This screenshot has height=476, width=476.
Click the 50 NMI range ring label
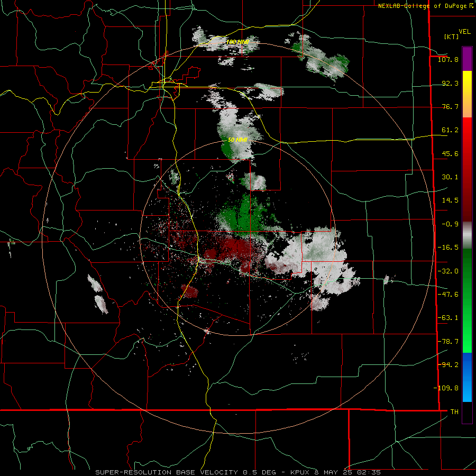pos(237,140)
